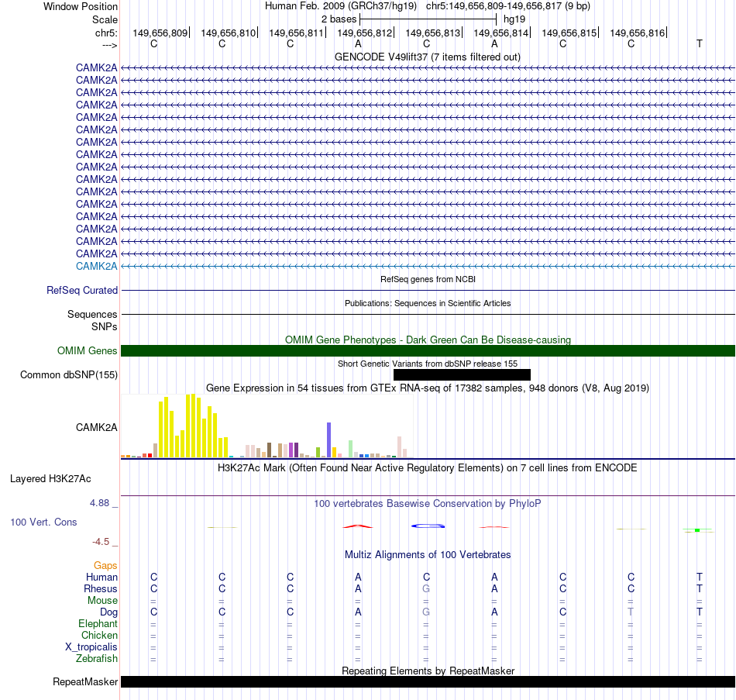Click the 4.88 conservation scale maximum
Viewport: 736px width, 700px height.
coord(99,503)
